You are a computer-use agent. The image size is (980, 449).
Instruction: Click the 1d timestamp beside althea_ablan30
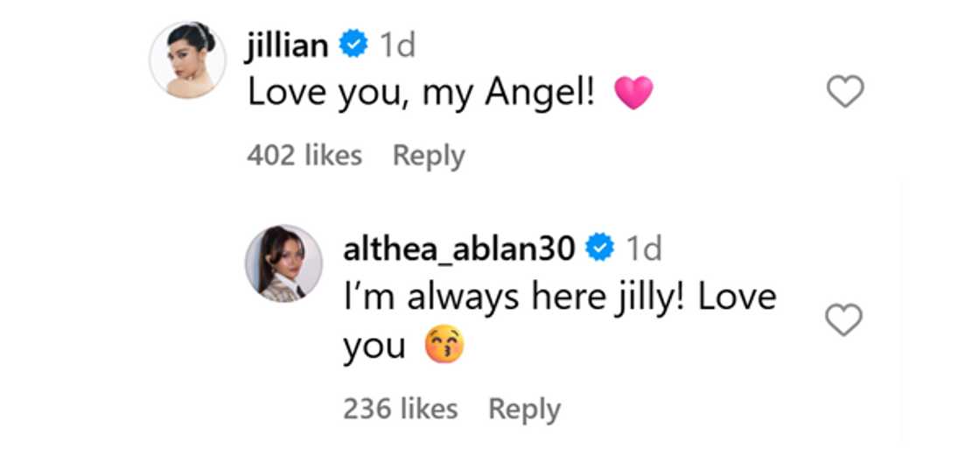pyautogui.click(x=644, y=250)
